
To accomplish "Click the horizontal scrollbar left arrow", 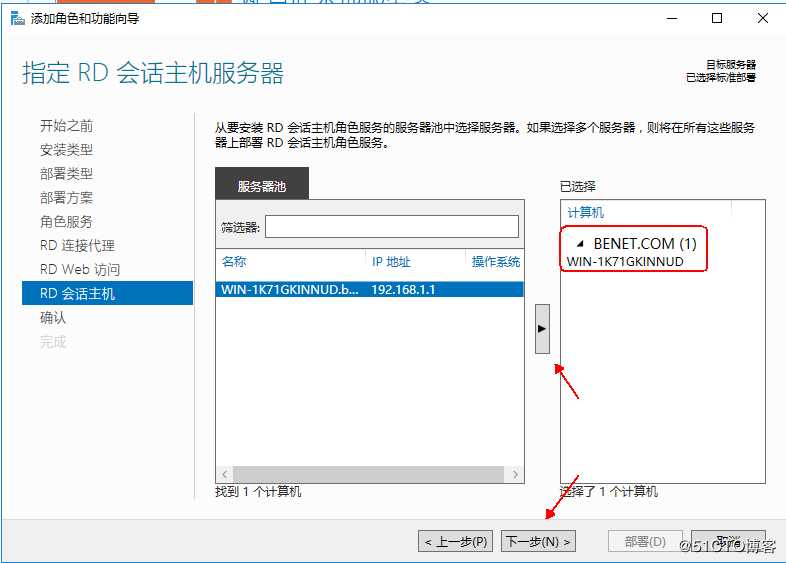I will tap(225, 474).
